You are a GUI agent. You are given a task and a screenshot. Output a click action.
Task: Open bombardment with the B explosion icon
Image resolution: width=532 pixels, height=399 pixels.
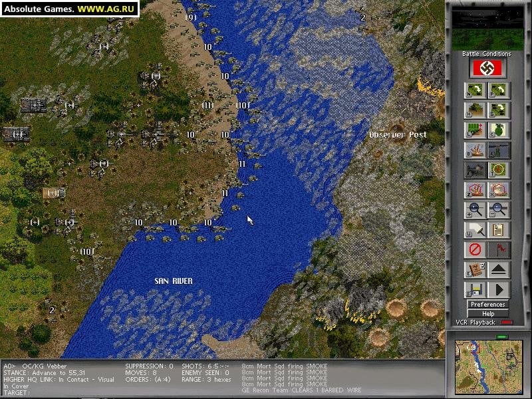tap(475, 150)
